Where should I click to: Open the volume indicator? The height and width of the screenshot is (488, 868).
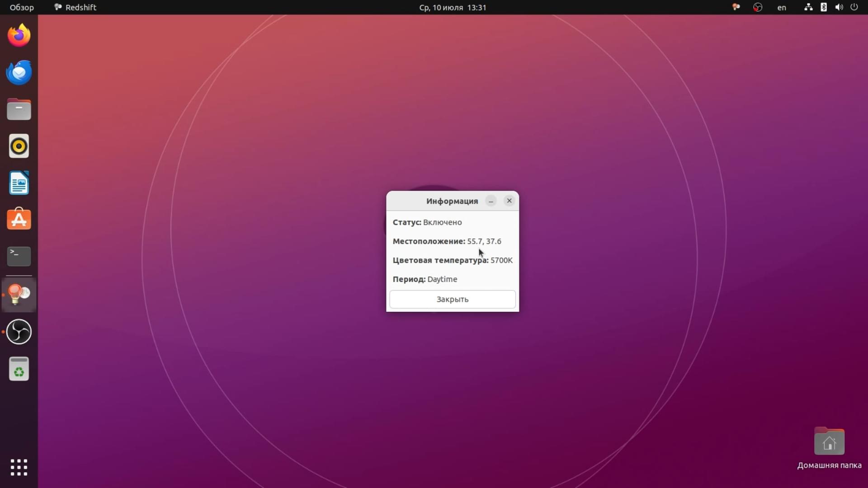pyautogui.click(x=839, y=7)
